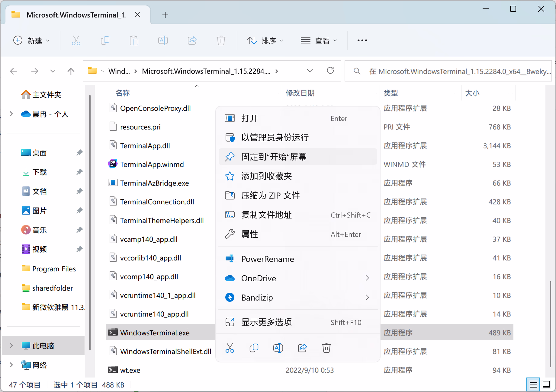Expand the Bandizip submenu
The image size is (556, 392).
tap(367, 298)
